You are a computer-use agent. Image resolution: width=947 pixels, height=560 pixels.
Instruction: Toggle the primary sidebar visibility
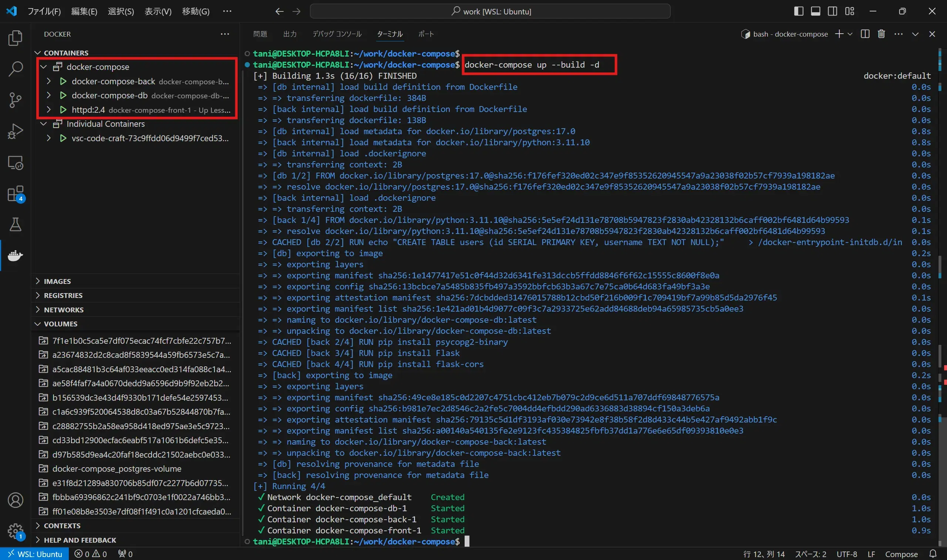(799, 11)
